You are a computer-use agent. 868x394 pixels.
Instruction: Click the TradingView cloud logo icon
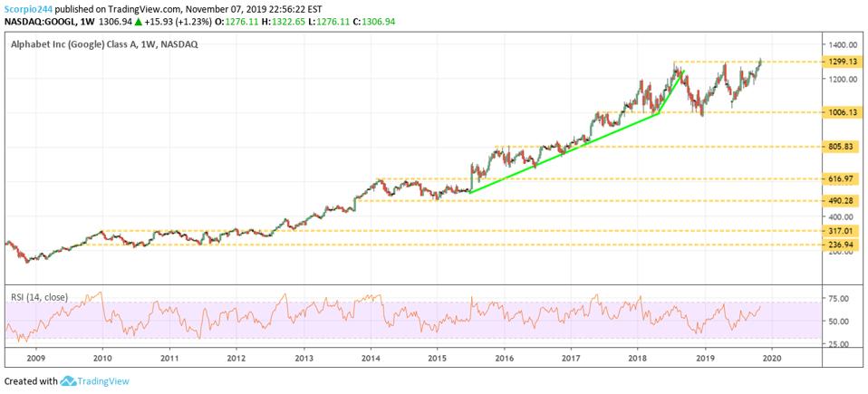tap(70, 381)
